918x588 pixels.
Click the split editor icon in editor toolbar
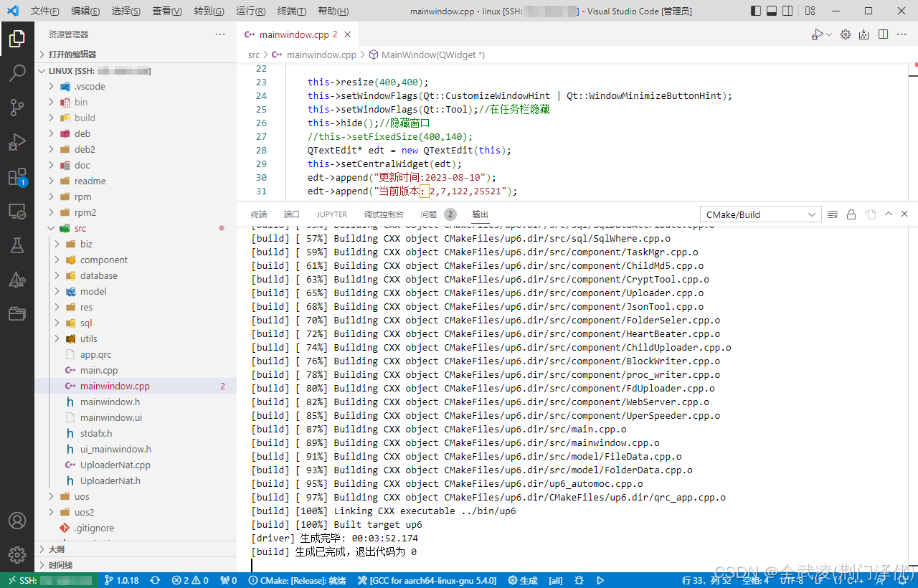883,34
